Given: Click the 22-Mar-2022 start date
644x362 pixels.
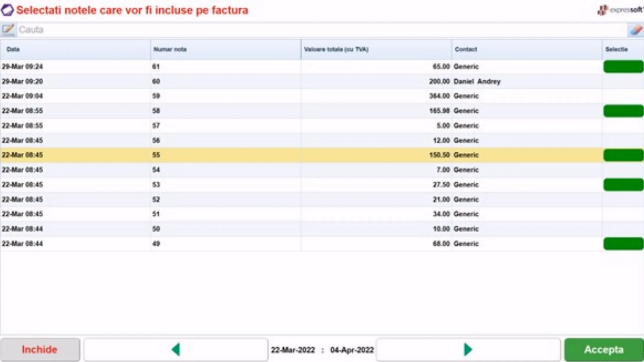Looking at the screenshot, I should point(293,350).
